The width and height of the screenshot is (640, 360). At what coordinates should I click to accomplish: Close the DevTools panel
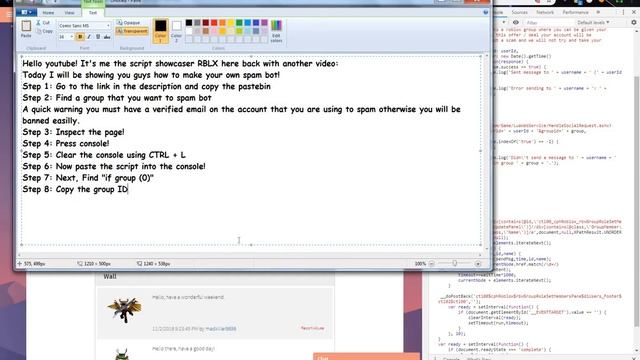634,13
